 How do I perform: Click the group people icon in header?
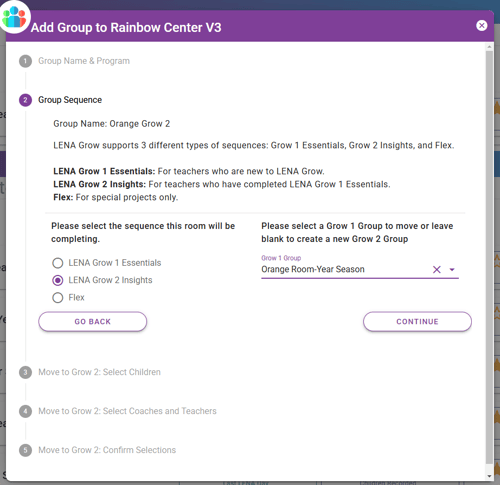pyautogui.click(x=14, y=17)
